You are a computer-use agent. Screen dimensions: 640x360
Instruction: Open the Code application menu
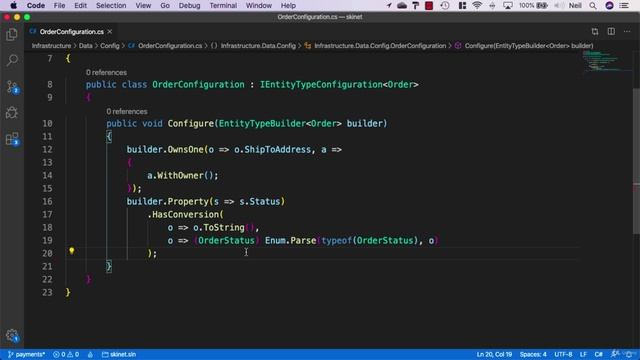[36, 5]
